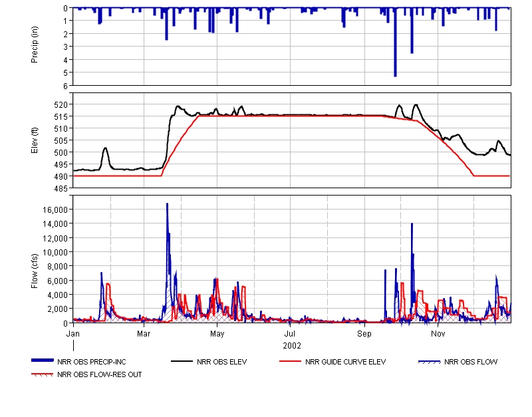
Task: Click the Flow (cfs) axis title
Action: (35, 271)
